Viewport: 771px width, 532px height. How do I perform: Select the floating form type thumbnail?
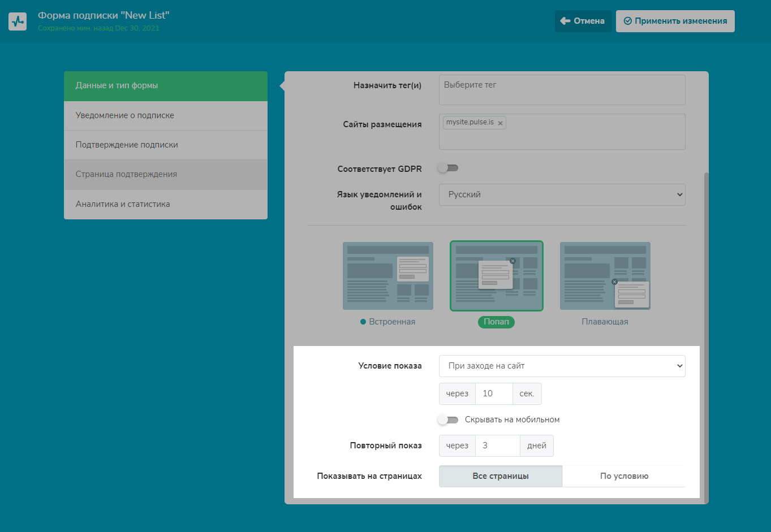[x=605, y=276]
